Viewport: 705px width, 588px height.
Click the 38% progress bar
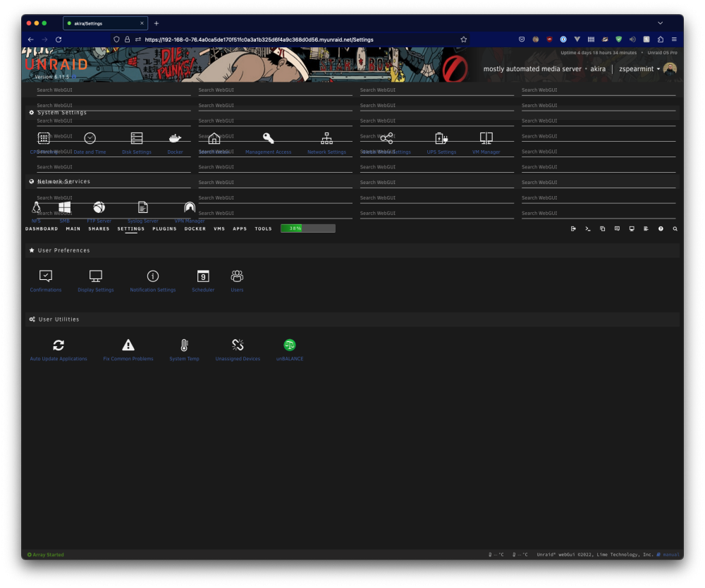[x=308, y=228]
